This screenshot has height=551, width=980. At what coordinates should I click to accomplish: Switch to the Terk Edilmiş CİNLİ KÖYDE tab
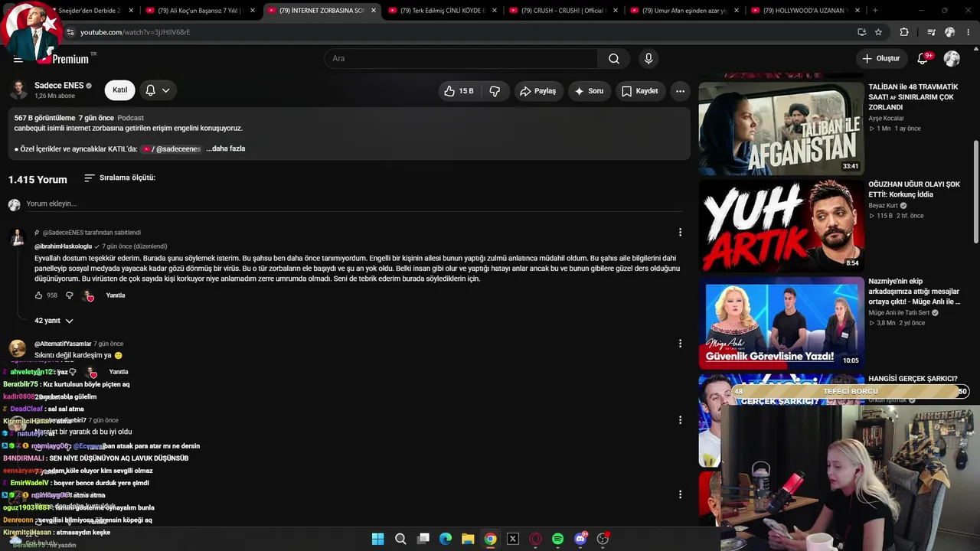(x=443, y=11)
